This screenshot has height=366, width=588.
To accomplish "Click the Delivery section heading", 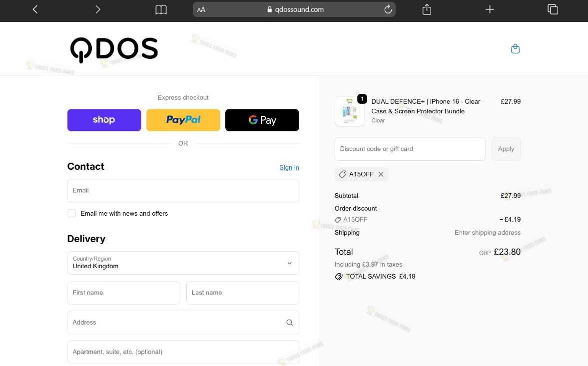I will (86, 239).
